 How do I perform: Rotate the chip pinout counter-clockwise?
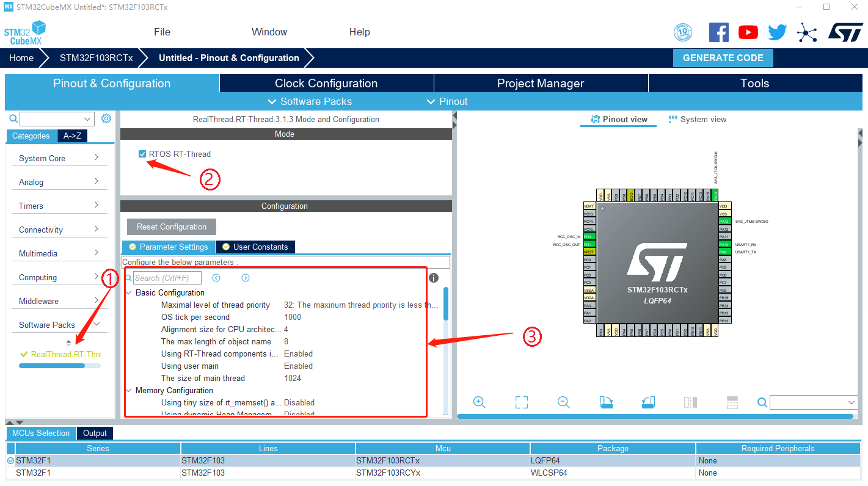pos(648,402)
